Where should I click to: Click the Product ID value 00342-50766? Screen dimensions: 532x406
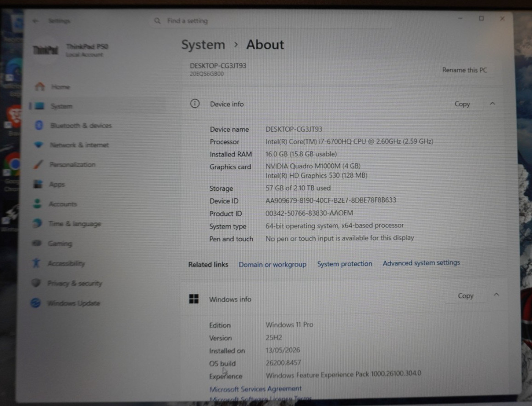309,213
